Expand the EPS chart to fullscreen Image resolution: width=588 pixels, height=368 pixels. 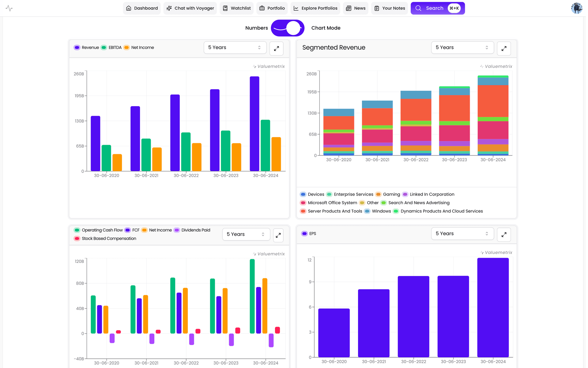504,234
